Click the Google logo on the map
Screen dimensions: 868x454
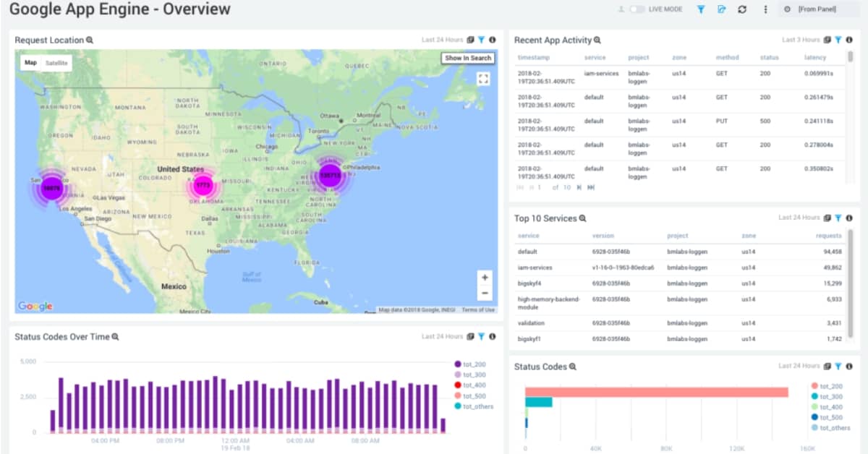tap(35, 307)
